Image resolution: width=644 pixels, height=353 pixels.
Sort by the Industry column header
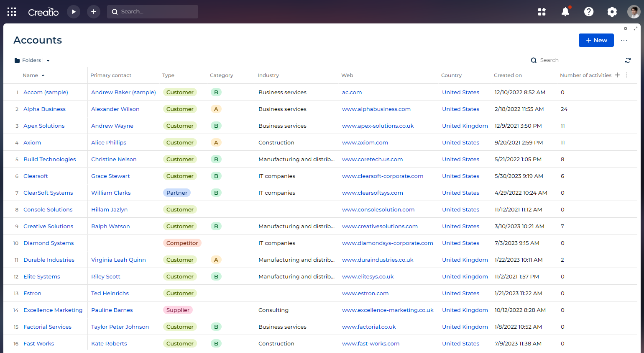[268, 75]
